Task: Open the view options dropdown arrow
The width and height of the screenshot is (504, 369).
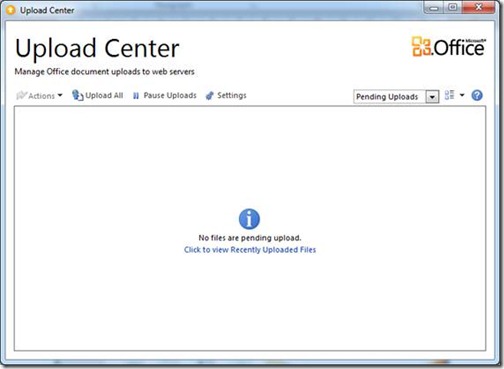Action: (x=462, y=95)
